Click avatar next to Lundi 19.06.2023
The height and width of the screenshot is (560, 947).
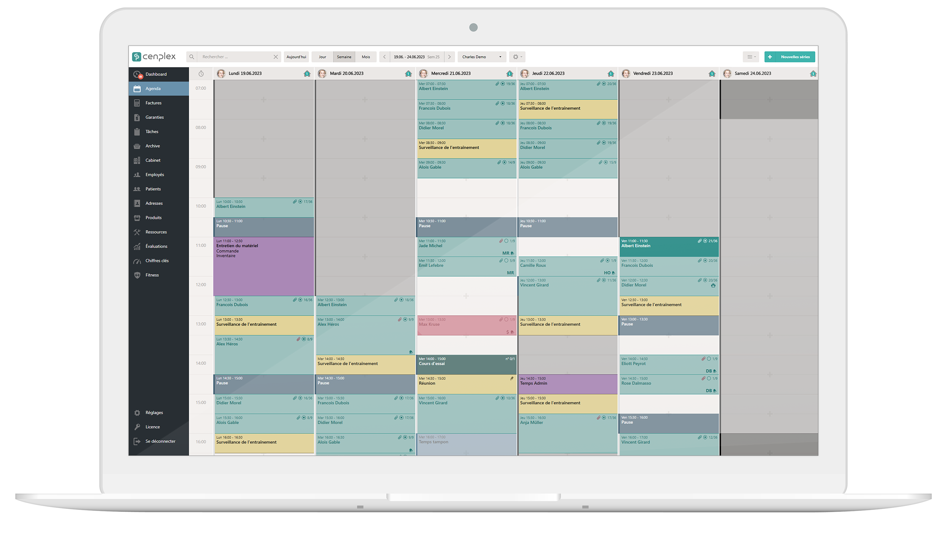[x=221, y=74]
